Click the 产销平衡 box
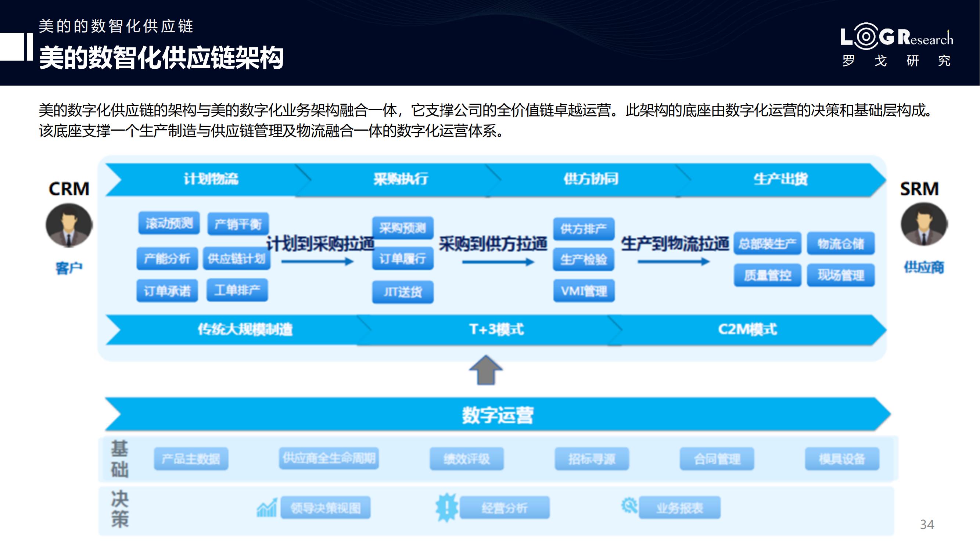980x551 pixels. 238,224
